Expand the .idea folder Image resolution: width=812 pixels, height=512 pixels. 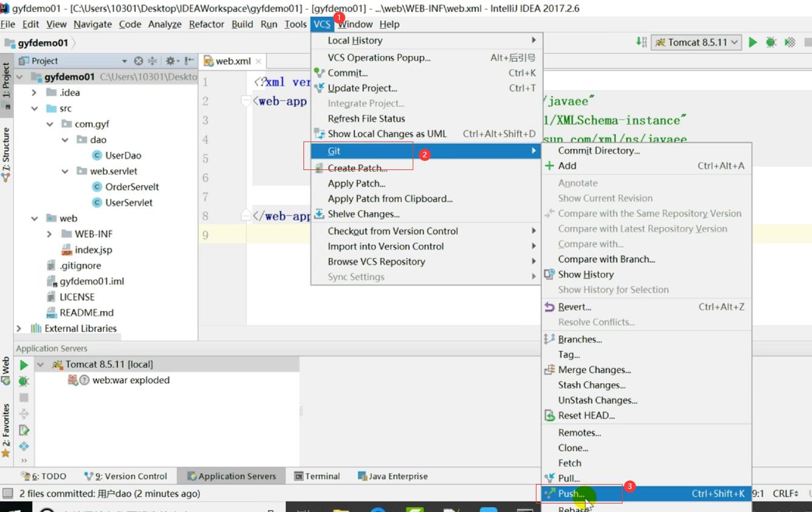coord(35,92)
